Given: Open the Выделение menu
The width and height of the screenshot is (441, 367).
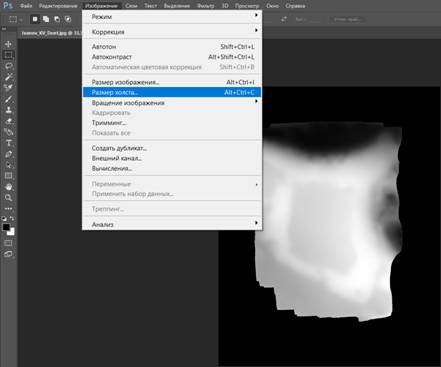Looking at the screenshot, I should pyautogui.click(x=177, y=6).
